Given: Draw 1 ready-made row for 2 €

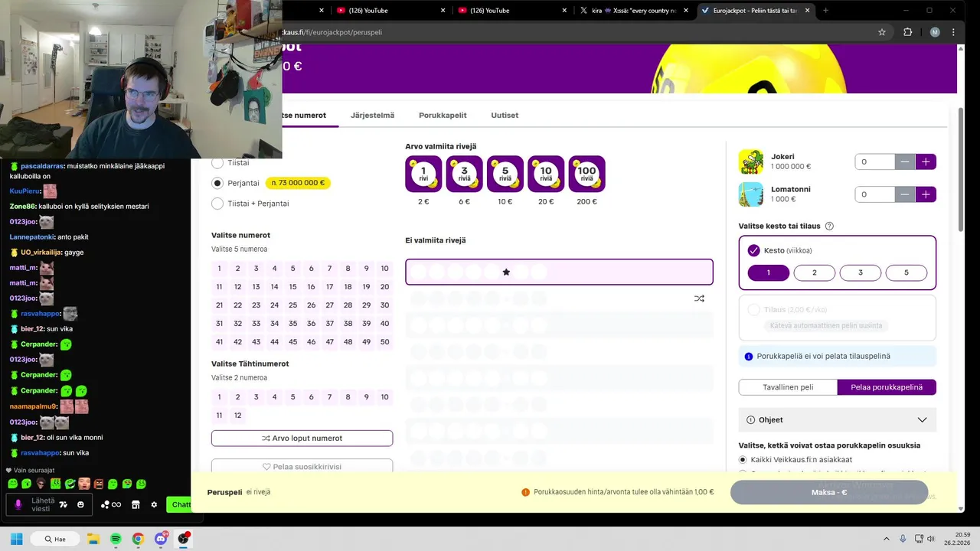Looking at the screenshot, I should (x=423, y=174).
